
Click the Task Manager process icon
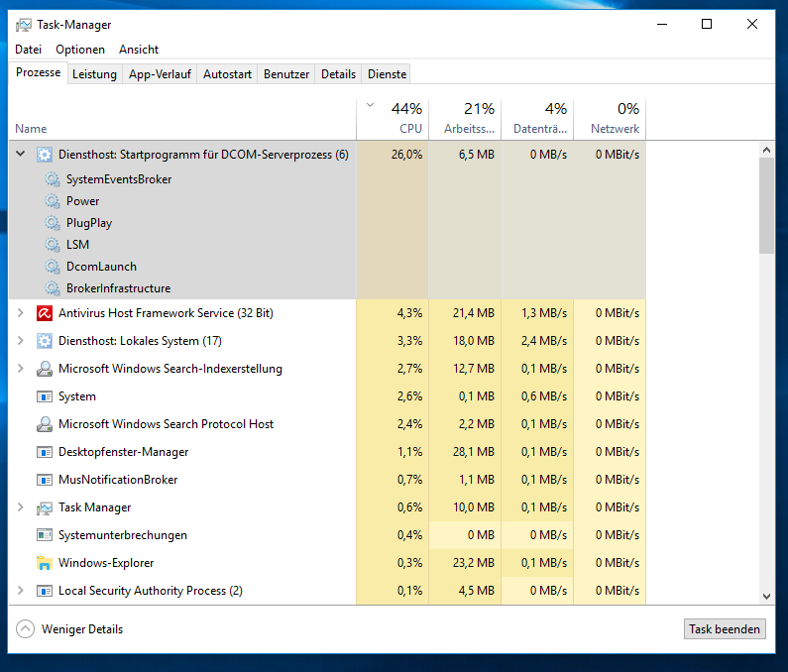pos(45,507)
